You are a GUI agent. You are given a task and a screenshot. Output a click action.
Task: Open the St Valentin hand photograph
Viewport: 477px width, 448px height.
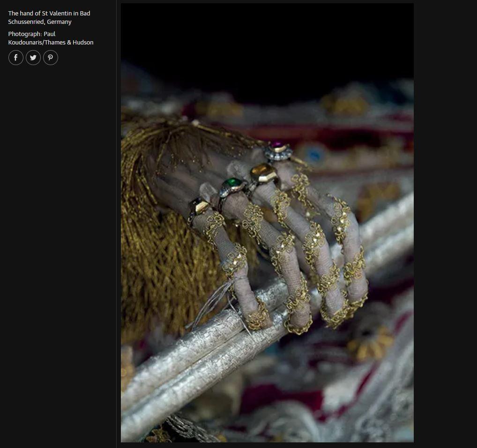[x=267, y=222]
